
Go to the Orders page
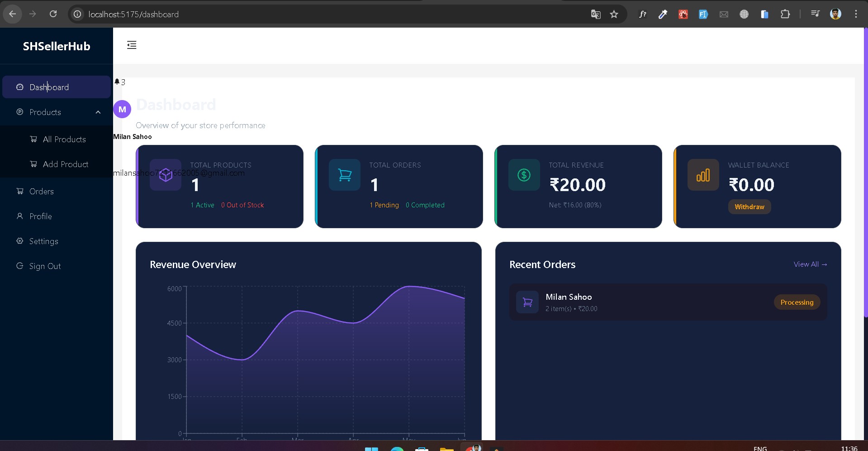point(41,192)
